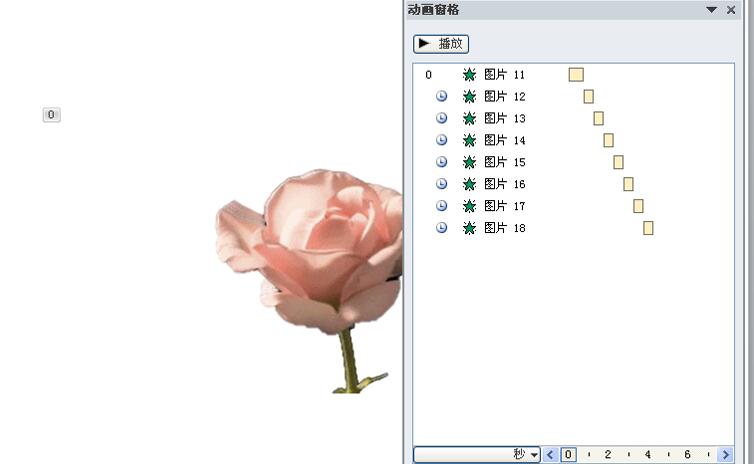Click the 4 mark on the timeline ruler
This screenshot has width=754, height=464.
[648, 454]
